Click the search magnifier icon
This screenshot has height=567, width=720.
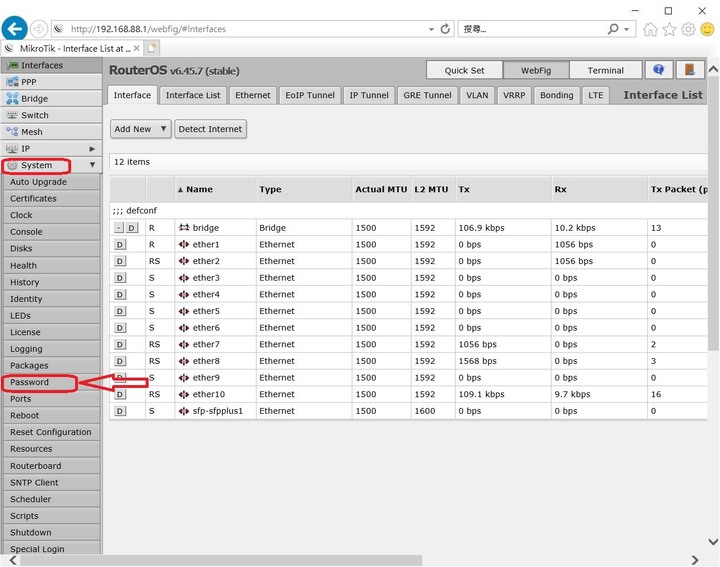click(x=613, y=29)
